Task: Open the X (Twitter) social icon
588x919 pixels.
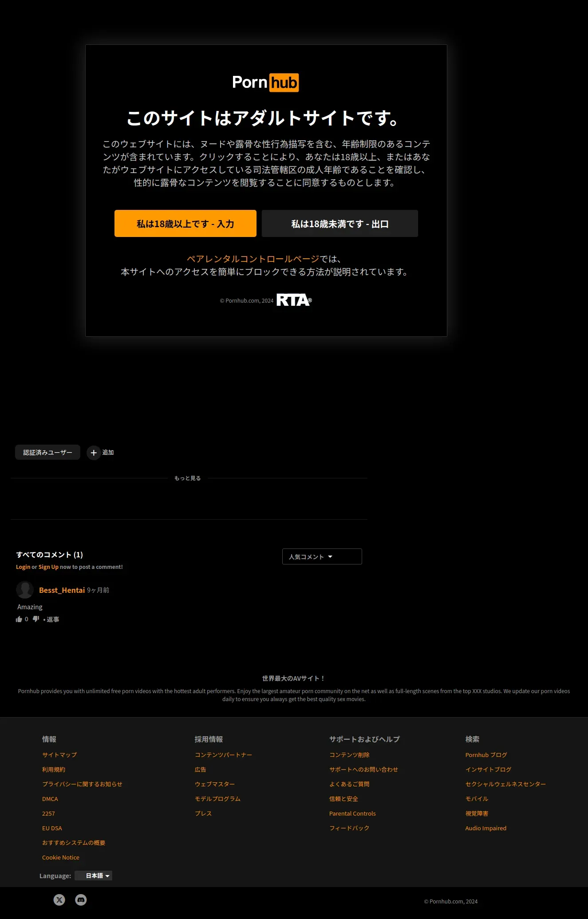Action: (x=59, y=899)
